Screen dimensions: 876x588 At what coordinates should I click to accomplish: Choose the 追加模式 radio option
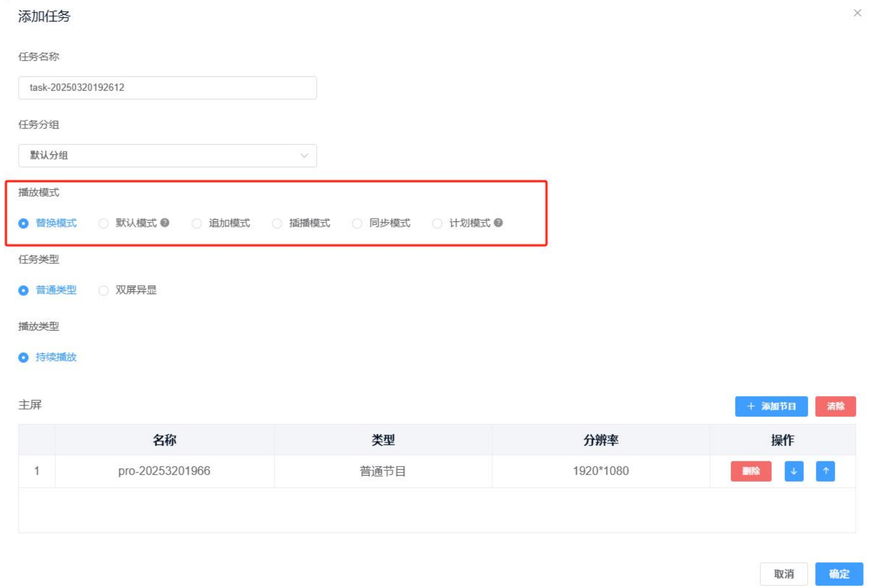(197, 224)
